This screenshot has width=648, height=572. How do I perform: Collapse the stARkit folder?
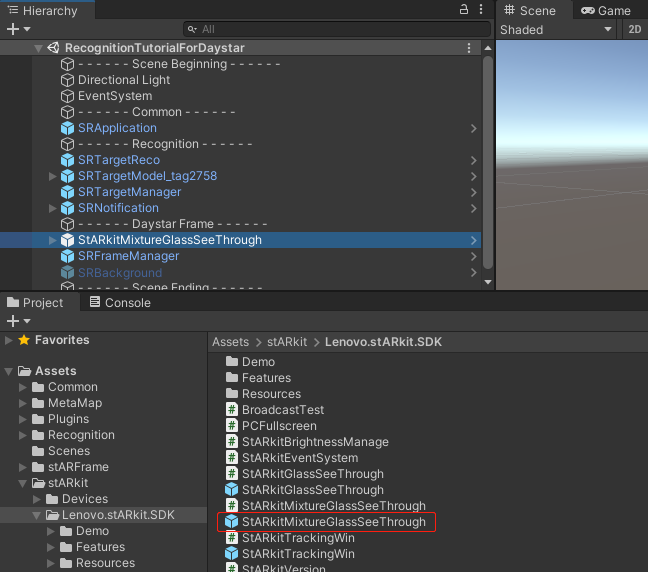(x=23, y=483)
